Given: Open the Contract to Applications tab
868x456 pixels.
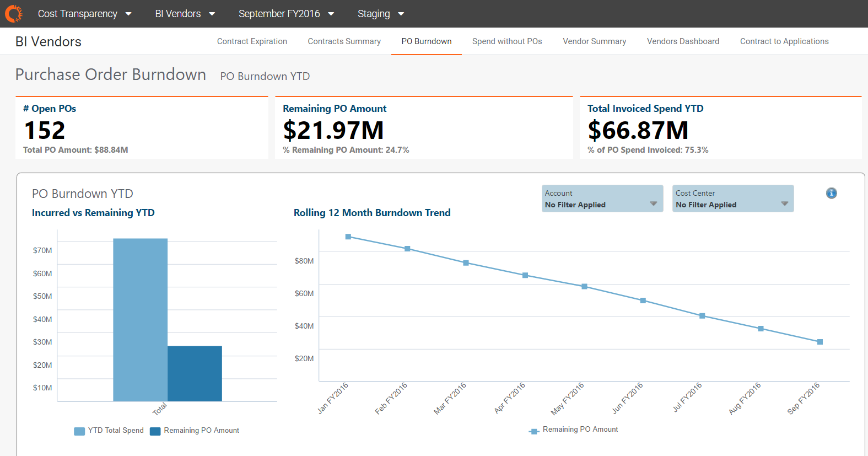Looking at the screenshot, I should coord(784,41).
